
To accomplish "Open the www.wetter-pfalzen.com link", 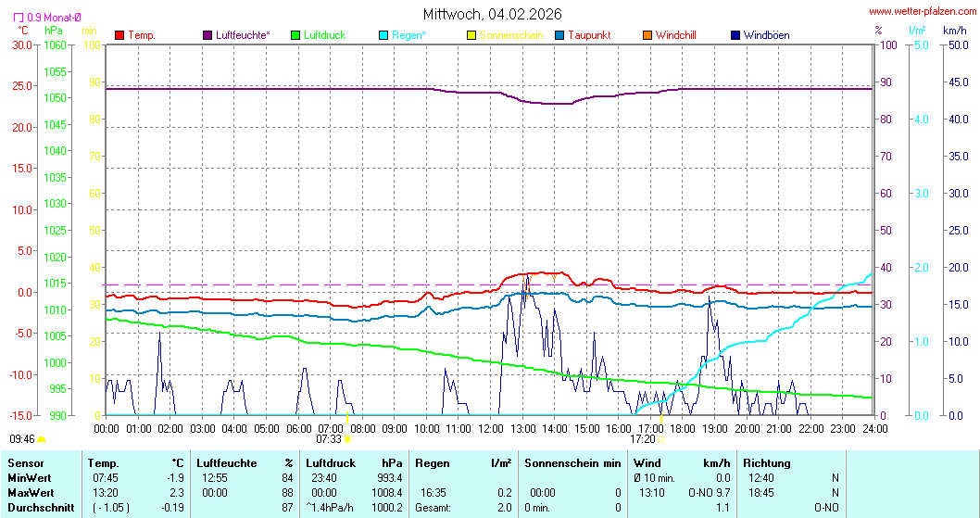I will 922,12.
